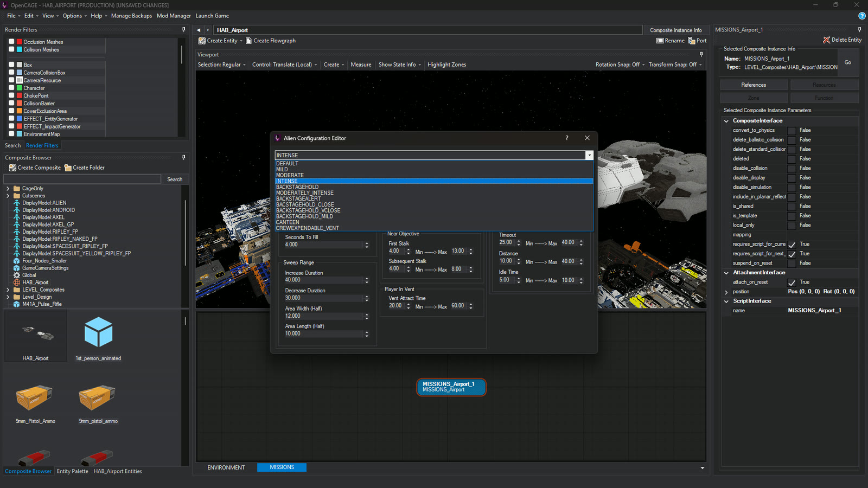Expand the CageOnly folder
This screenshot has width=868, height=488.
click(8, 189)
